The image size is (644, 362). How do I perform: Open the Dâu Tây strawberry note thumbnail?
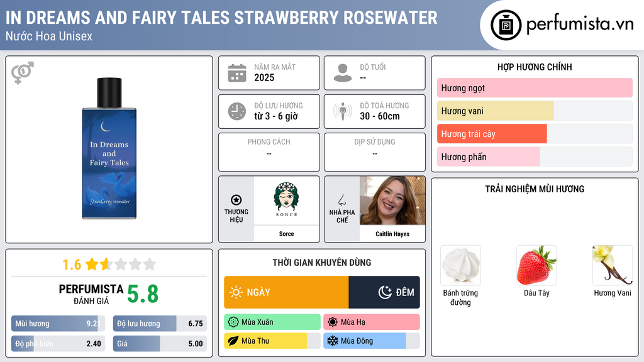point(536,265)
